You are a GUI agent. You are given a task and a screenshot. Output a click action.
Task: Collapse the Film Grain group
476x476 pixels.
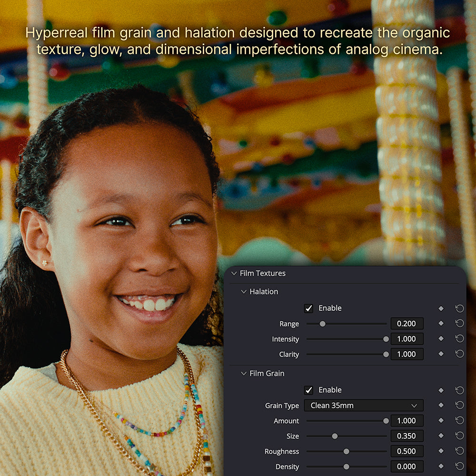tap(243, 373)
